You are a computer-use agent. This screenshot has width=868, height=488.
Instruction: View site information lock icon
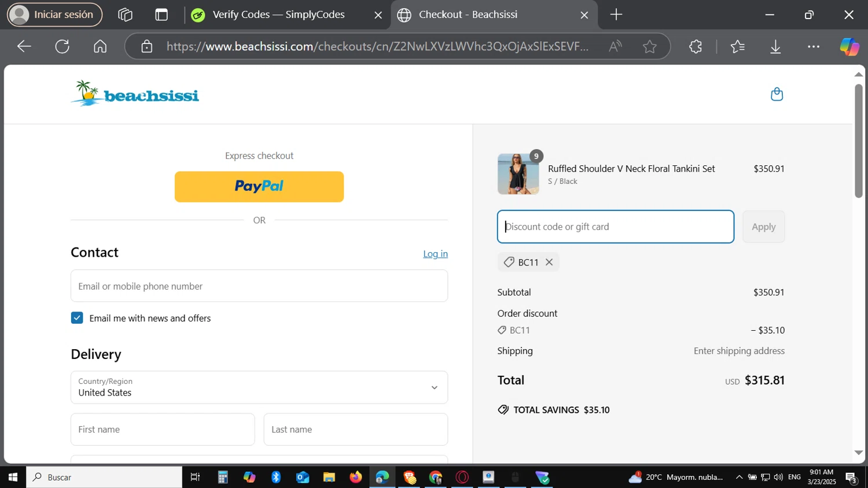pos(147,46)
